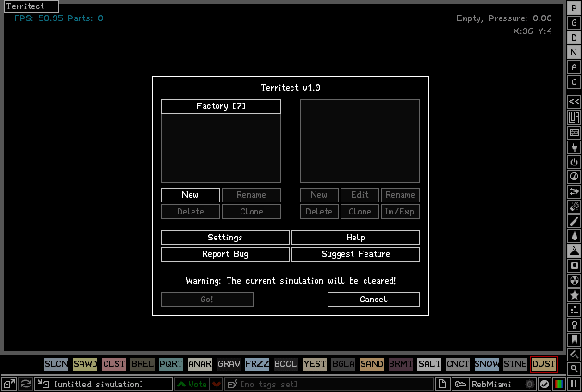Collapse sidebar with the << button
Image resolution: width=582 pixels, height=392 pixels.
[574, 102]
